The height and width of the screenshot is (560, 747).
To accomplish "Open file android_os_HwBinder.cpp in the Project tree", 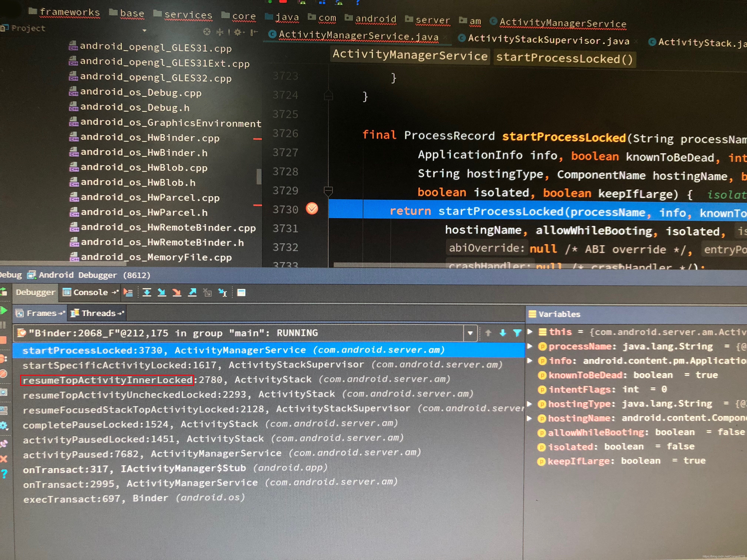I will (x=144, y=137).
